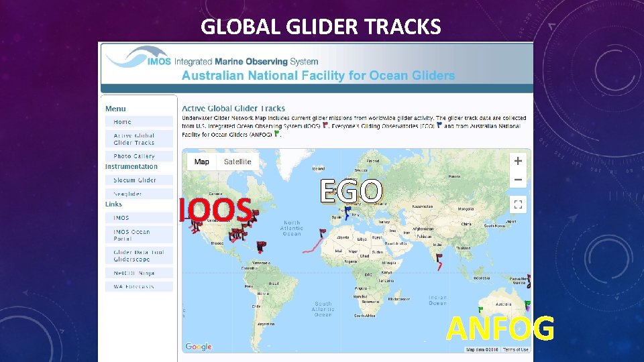Open the Glider Data Tool Gliderscope link
Image resolution: width=644 pixels, height=362 pixels.
tap(139, 255)
